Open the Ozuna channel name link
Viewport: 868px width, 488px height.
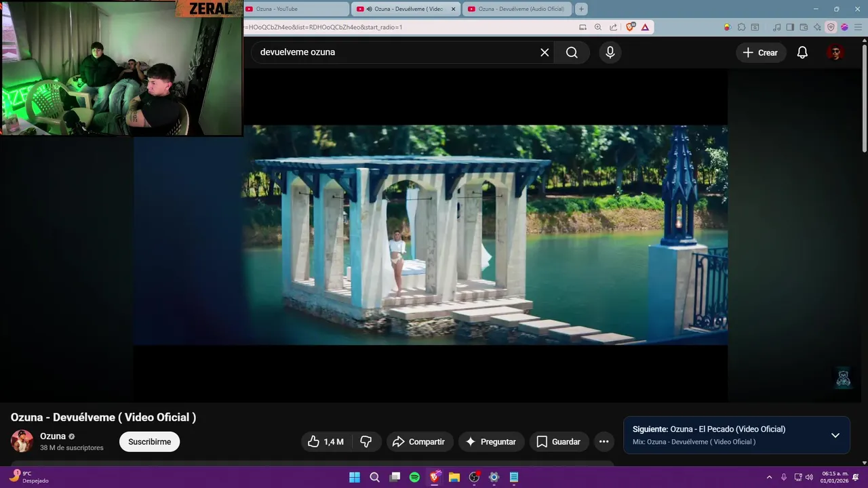(53, 436)
